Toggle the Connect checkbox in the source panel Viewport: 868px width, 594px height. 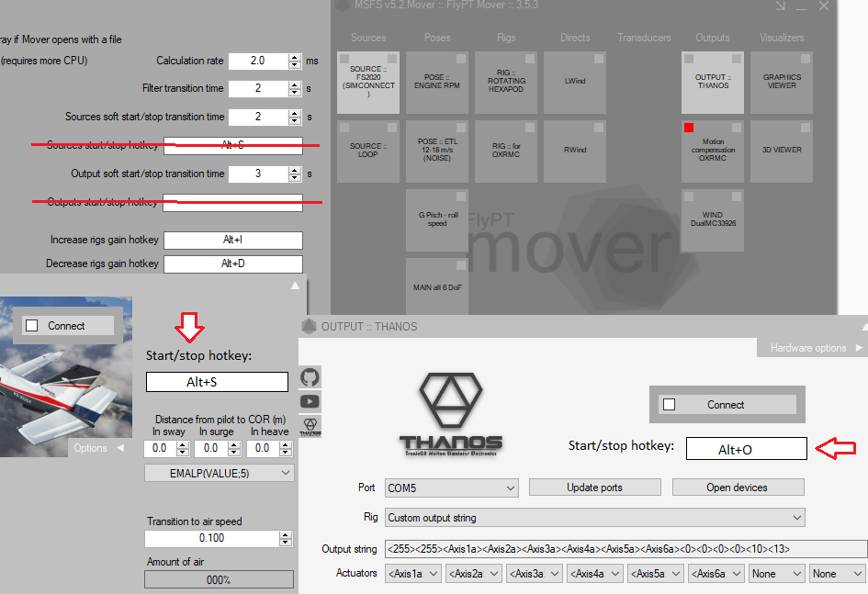point(32,326)
